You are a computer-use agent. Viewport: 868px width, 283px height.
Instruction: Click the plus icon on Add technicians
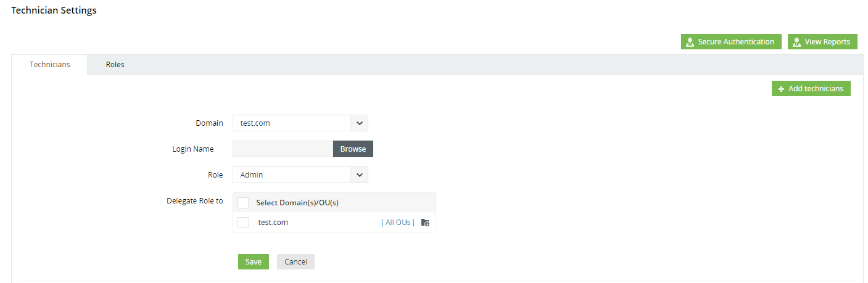(782, 89)
